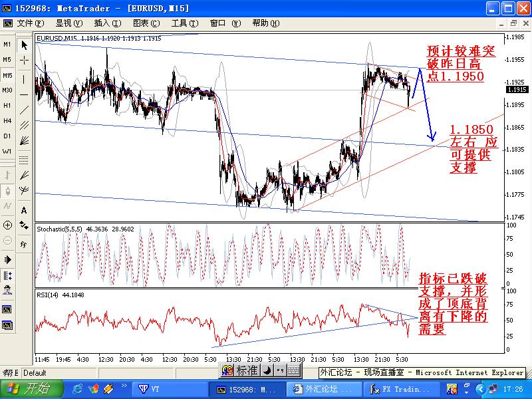This screenshot has height=399, width=532.
Task: Click the 1.1850 左右 support annotation
Action: coord(473,148)
